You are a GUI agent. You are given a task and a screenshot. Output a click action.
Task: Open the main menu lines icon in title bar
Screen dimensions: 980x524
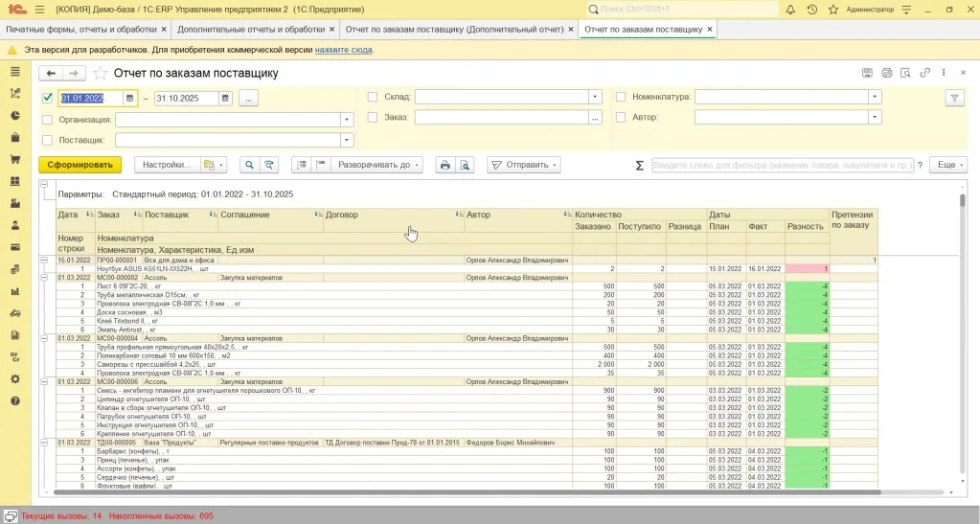pos(40,10)
